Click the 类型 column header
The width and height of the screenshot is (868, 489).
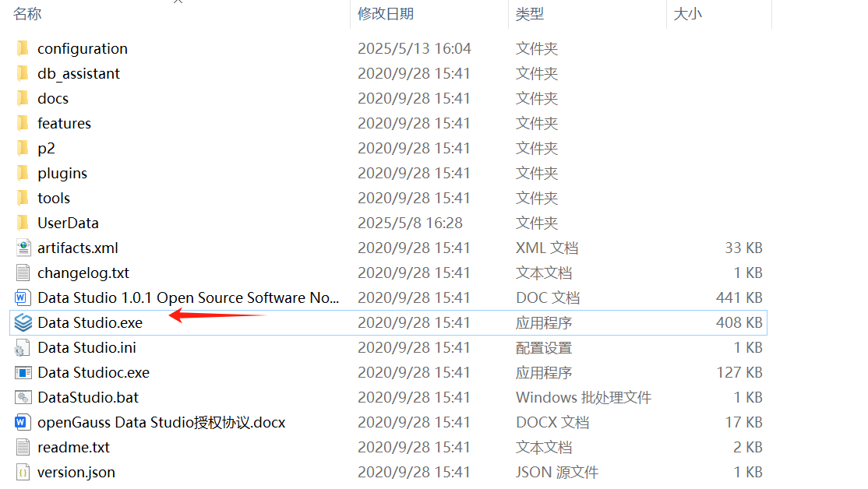(x=530, y=14)
